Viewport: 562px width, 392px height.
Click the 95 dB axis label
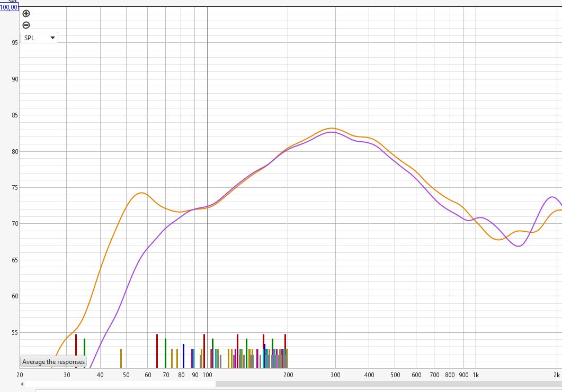click(x=15, y=43)
